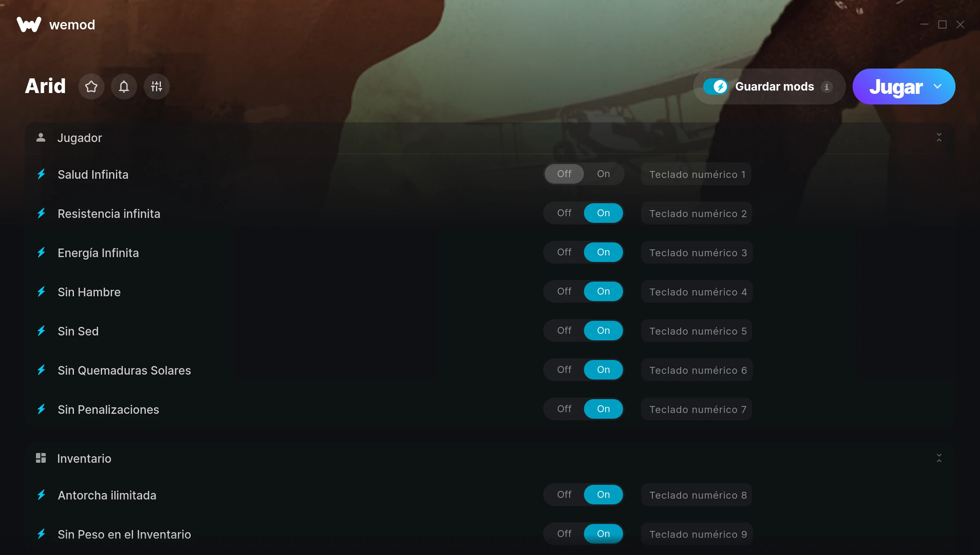Collapse the Inventario section

(x=939, y=458)
